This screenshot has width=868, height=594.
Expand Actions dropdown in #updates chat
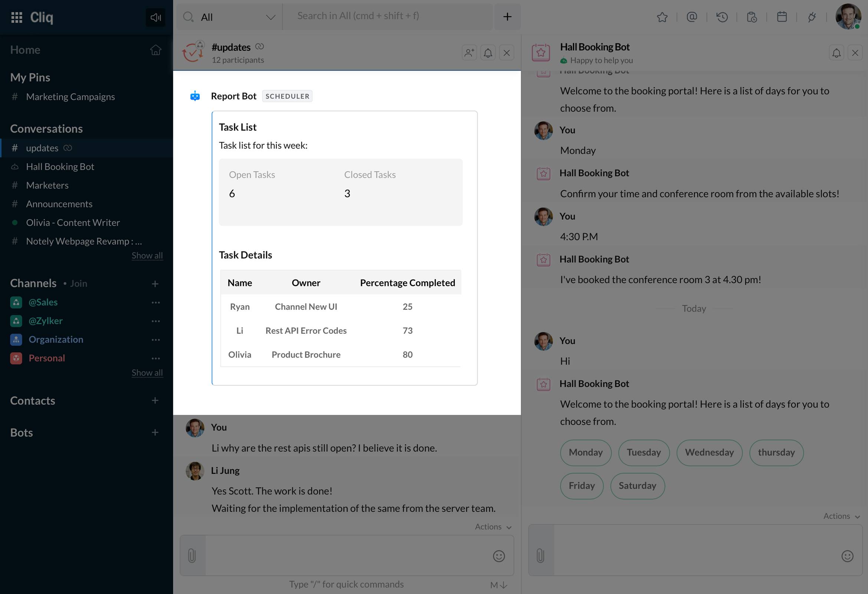(493, 527)
